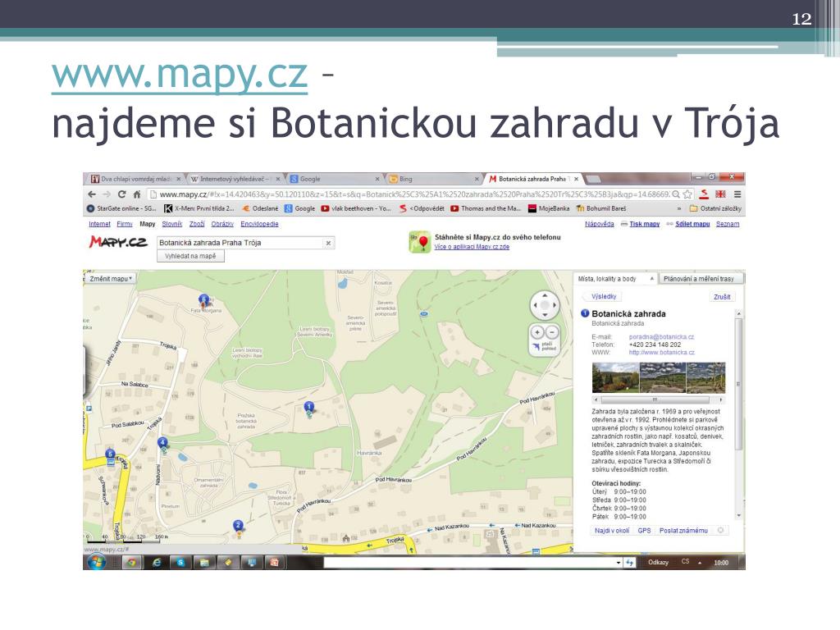Click map marker number 1

[308, 409]
